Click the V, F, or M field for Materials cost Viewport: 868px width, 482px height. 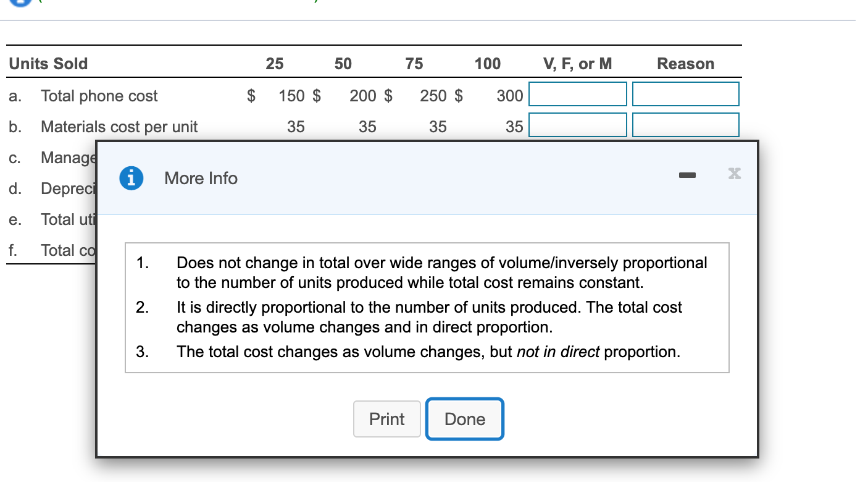pos(577,125)
